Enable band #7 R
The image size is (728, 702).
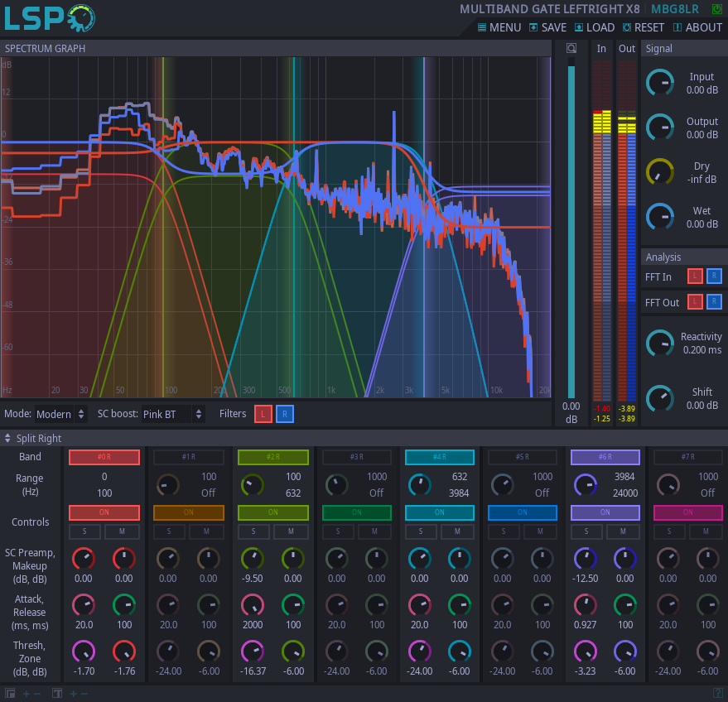(688, 457)
